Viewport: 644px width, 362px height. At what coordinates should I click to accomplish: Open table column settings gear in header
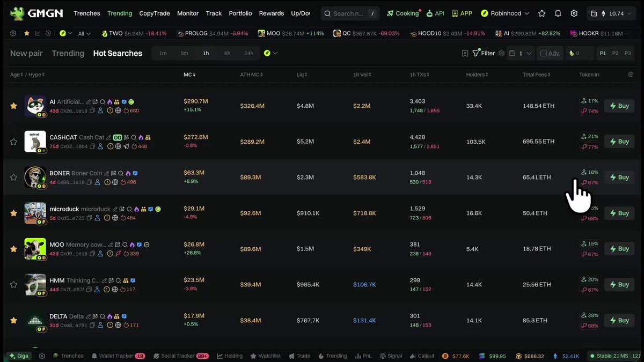(631, 75)
